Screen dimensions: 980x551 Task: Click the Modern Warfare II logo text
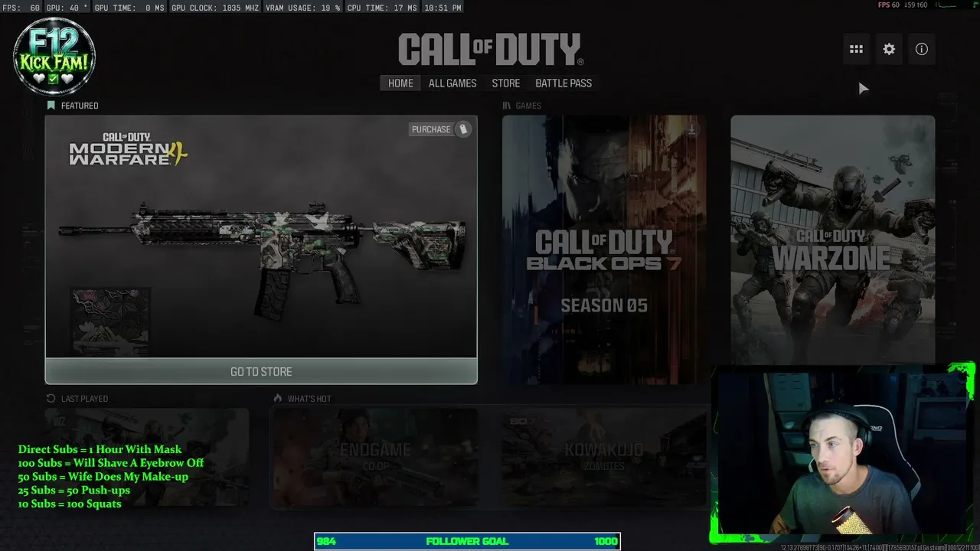128,148
